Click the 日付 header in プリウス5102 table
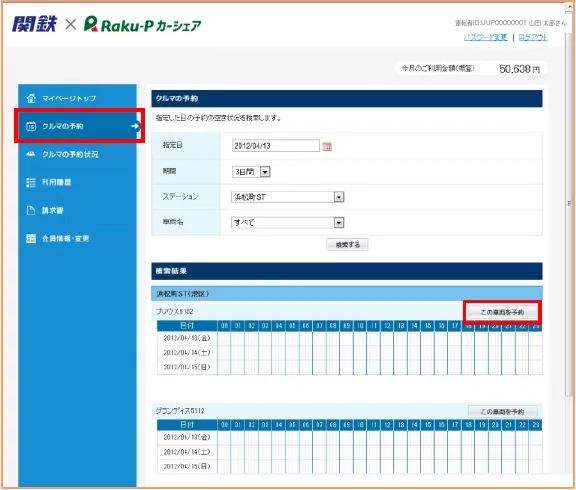Image resolution: width=576 pixels, height=490 pixels. (x=187, y=325)
